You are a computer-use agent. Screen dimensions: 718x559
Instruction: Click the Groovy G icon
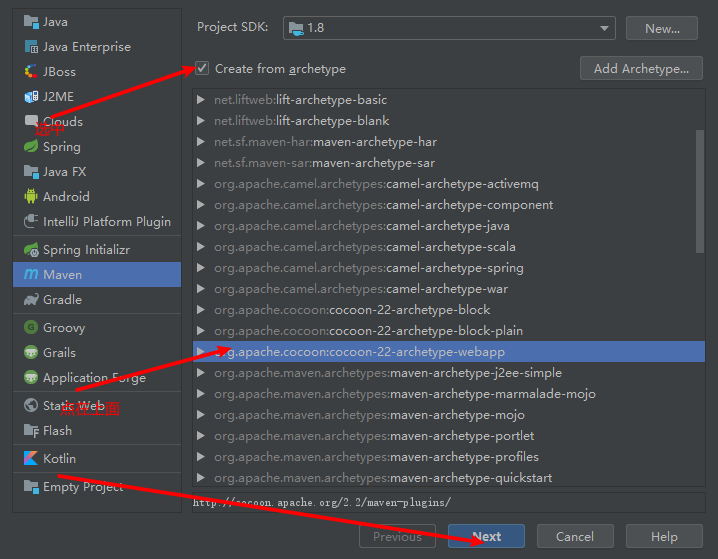coord(31,327)
